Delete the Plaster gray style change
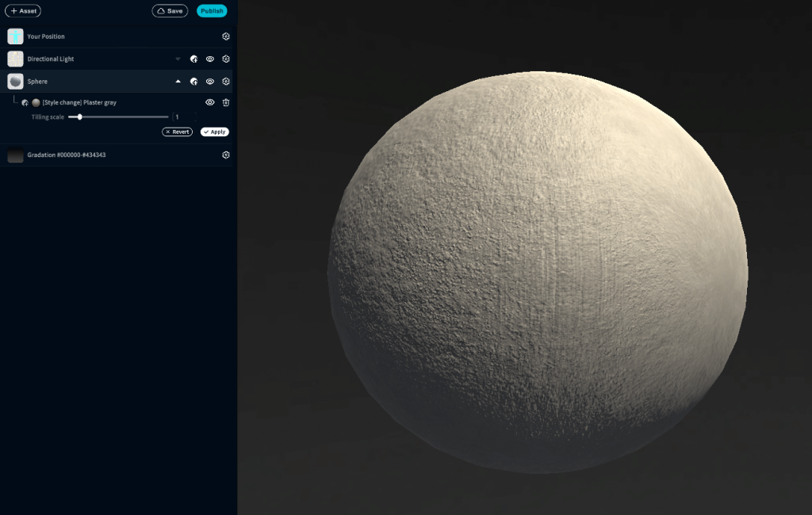The image size is (812, 515). click(226, 102)
